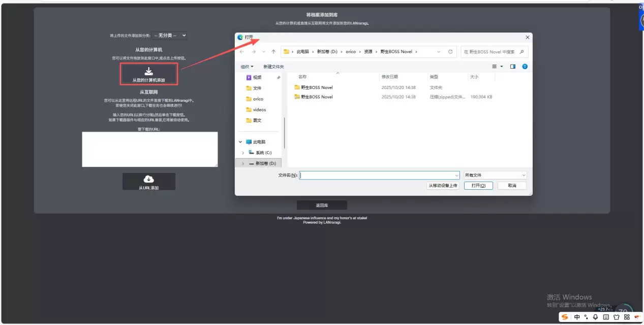Click the 返回库 button
The width and height of the screenshot is (644, 325).
(322, 205)
